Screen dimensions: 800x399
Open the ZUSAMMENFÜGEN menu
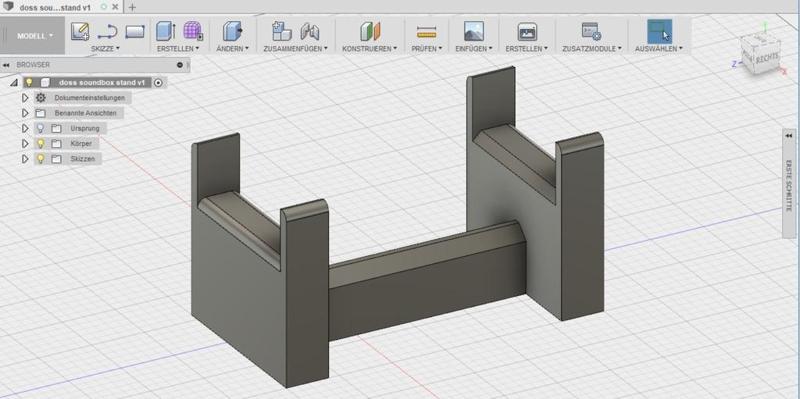(x=296, y=48)
